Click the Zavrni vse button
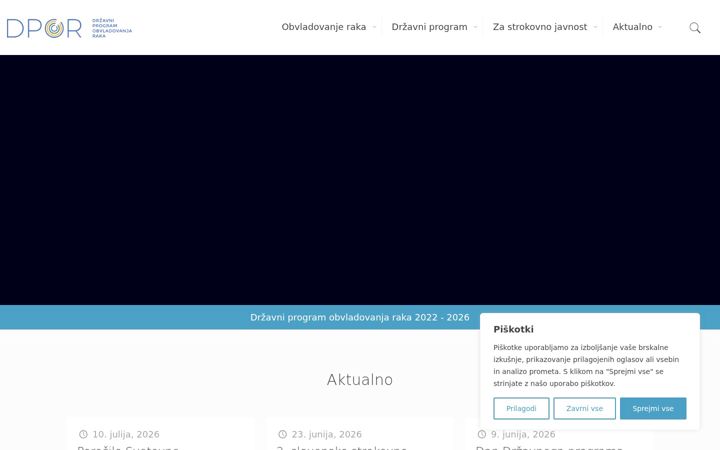Viewport: 720px width, 450px height. point(585,408)
